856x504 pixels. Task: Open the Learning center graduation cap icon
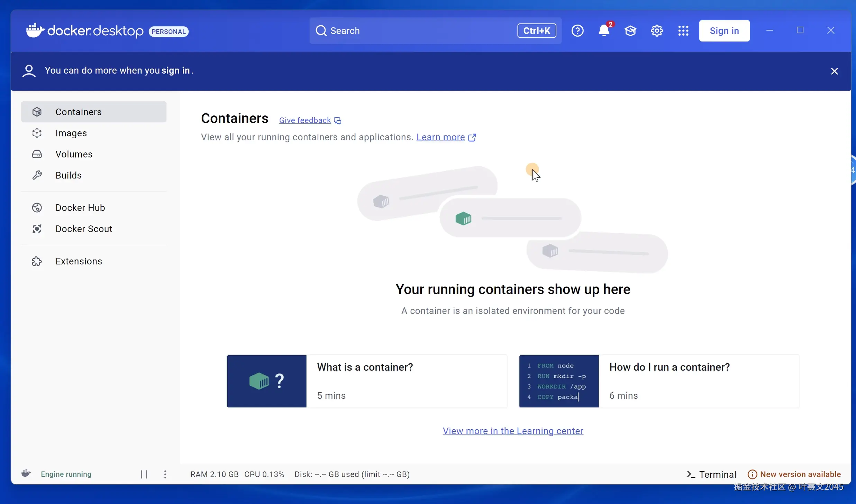(x=630, y=31)
